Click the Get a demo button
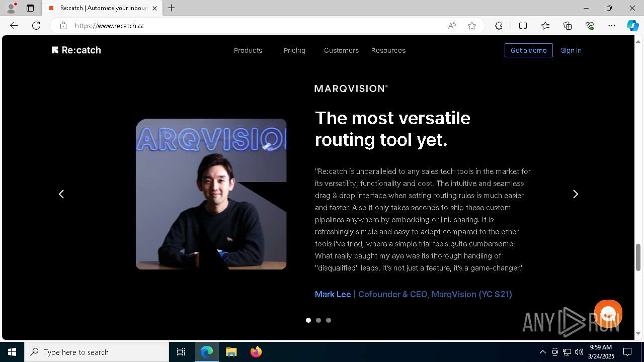 point(529,50)
